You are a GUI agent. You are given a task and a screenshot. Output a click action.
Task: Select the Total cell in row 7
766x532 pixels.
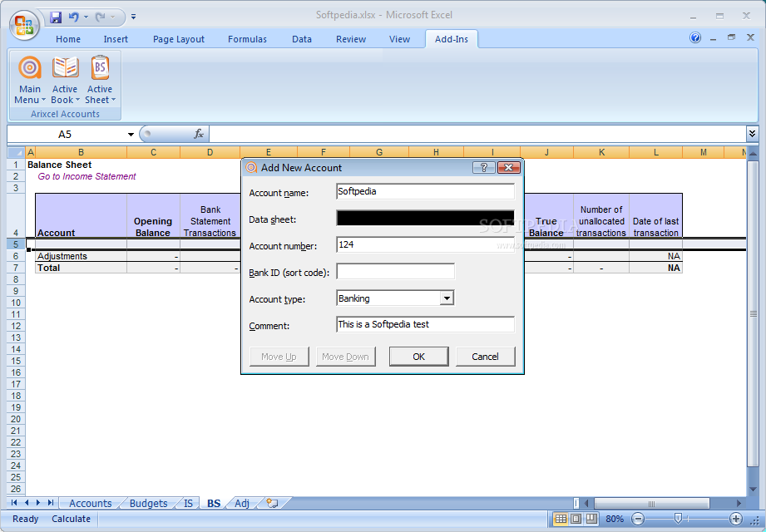(82, 268)
